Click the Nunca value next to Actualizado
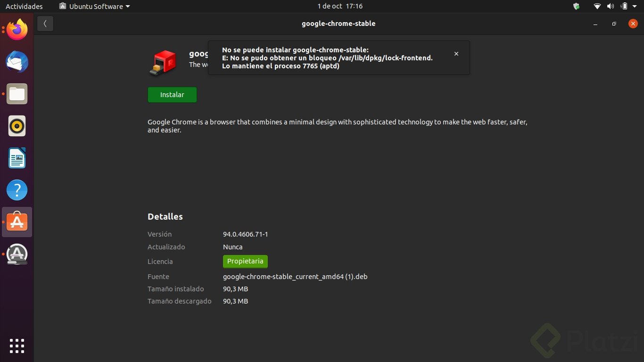The height and width of the screenshot is (362, 644). pyautogui.click(x=233, y=247)
